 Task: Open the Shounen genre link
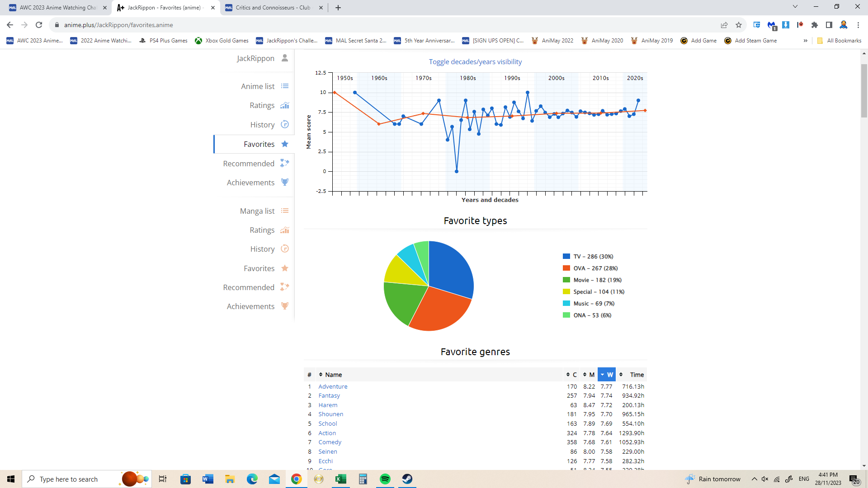(x=330, y=414)
